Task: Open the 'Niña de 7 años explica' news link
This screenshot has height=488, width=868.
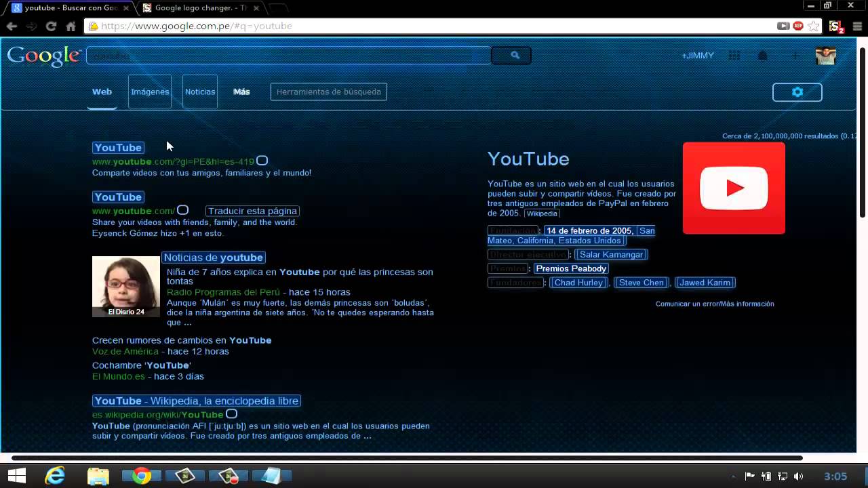Action: tap(300, 277)
